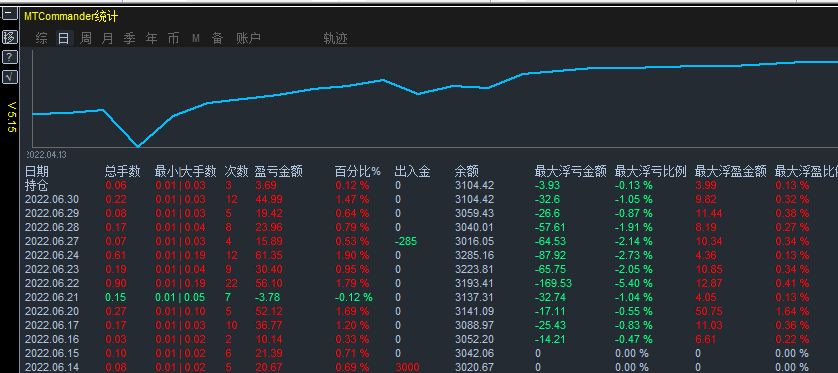Click the 1.90 % percentage cell
Screen dimensions: 838x373
pyautogui.click(x=352, y=255)
